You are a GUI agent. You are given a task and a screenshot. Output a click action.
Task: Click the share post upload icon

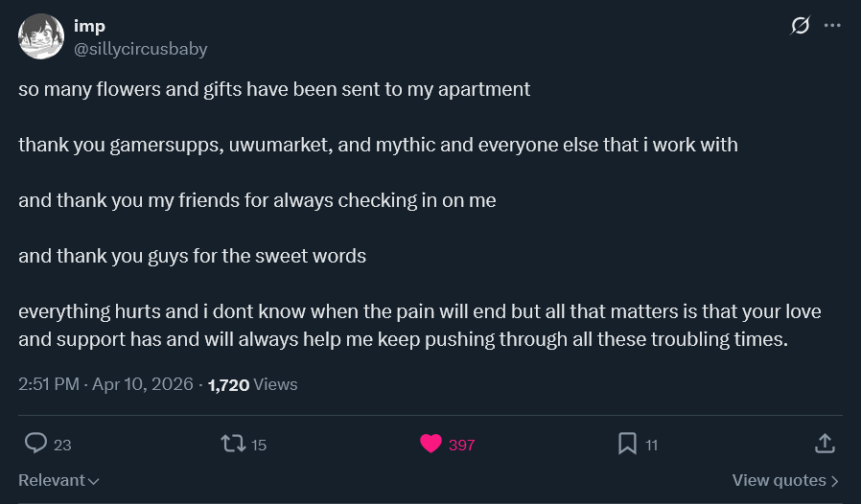[x=824, y=443]
